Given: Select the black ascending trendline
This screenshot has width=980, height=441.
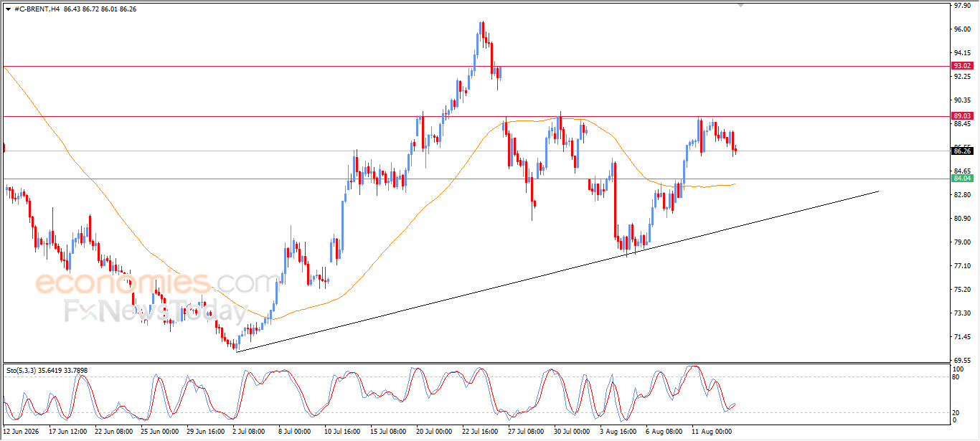Looking at the screenshot, I should [x=557, y=271].
